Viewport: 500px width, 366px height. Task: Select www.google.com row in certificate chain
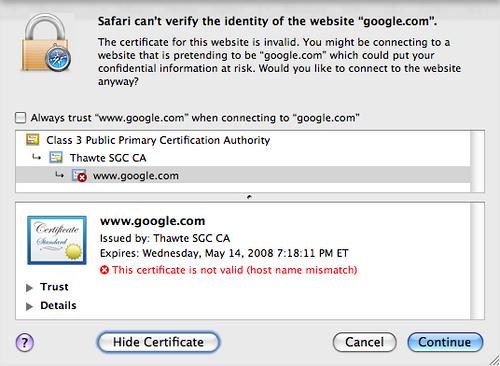point(243,175)
